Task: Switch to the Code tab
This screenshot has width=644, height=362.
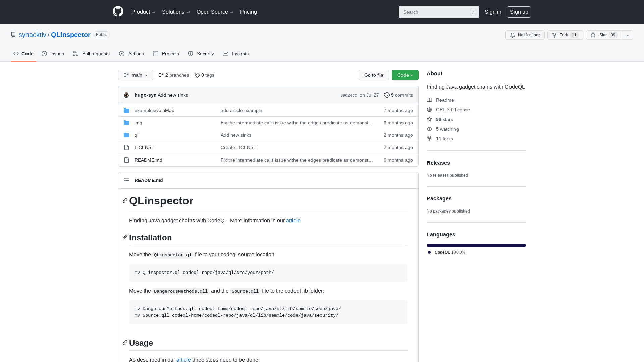Action: [x=23, y=54]
